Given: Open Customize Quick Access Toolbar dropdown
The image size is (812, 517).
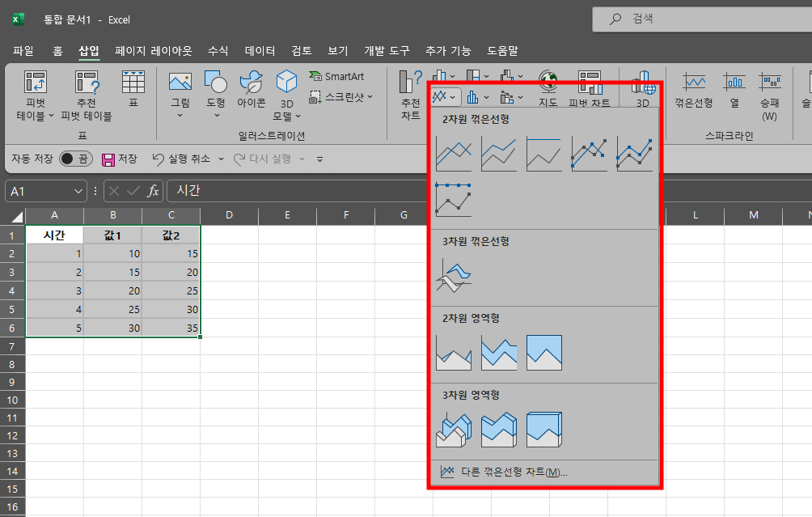Looking at the screenshot, I should 320,159.
